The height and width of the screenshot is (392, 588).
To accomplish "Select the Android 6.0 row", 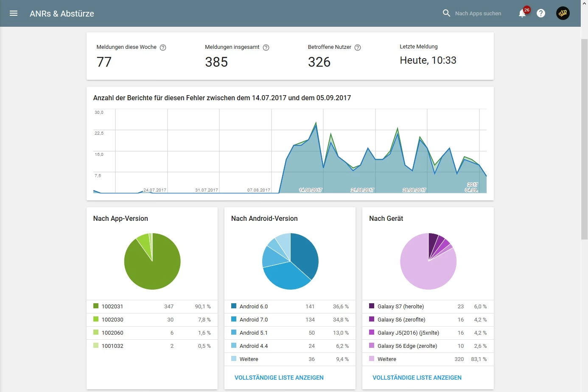I will coord(290,306).
